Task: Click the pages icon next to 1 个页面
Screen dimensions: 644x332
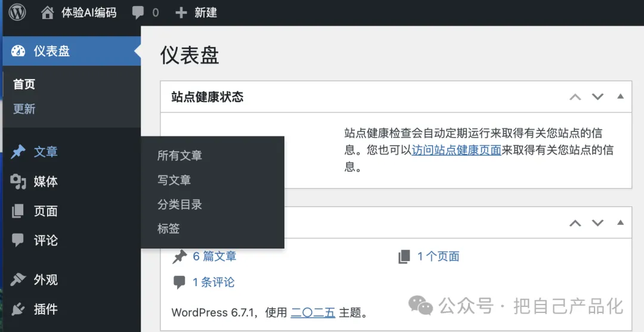Action: [404, 257]
